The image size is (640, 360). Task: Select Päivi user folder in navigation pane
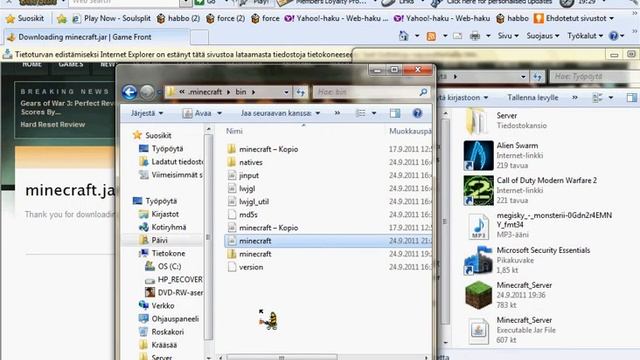pos(154,240)
